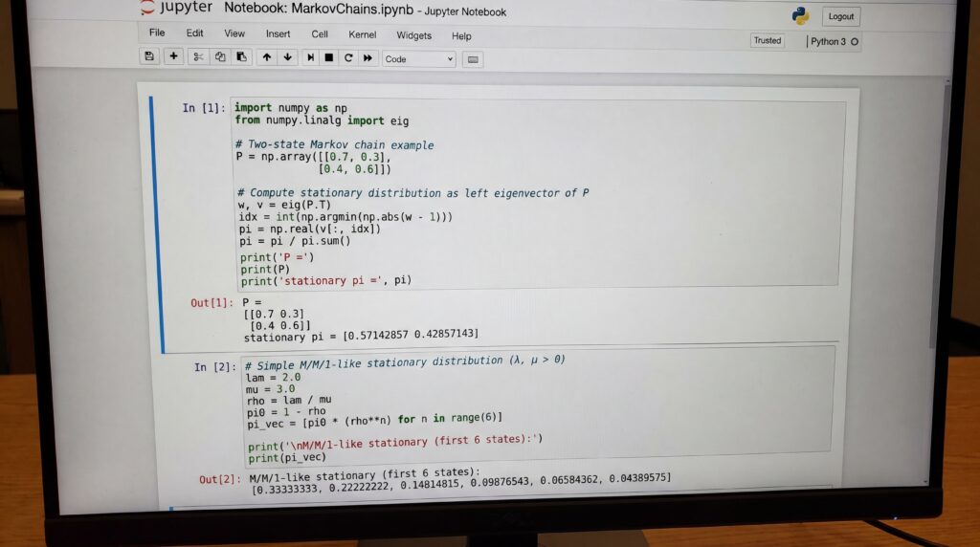This screenshot has width=980, height=547.
Task: Run the current cell icon
Action: tap(310, 57)
